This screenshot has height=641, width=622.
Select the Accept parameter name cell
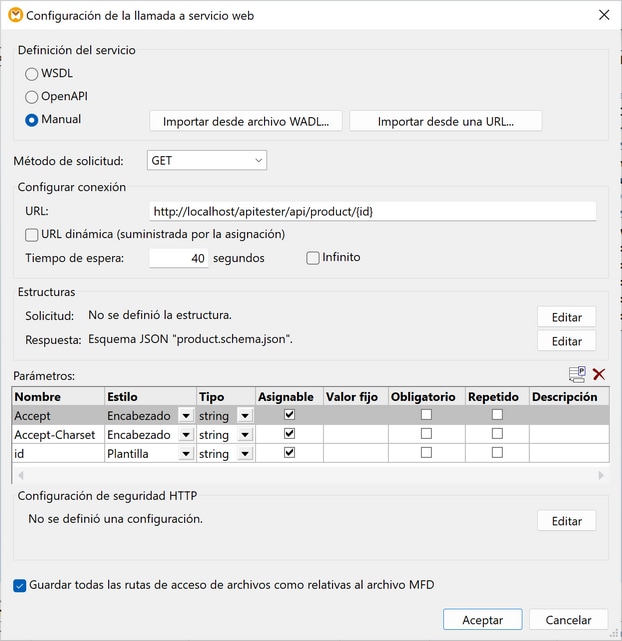pyautogui.click(x=58, y=415)
